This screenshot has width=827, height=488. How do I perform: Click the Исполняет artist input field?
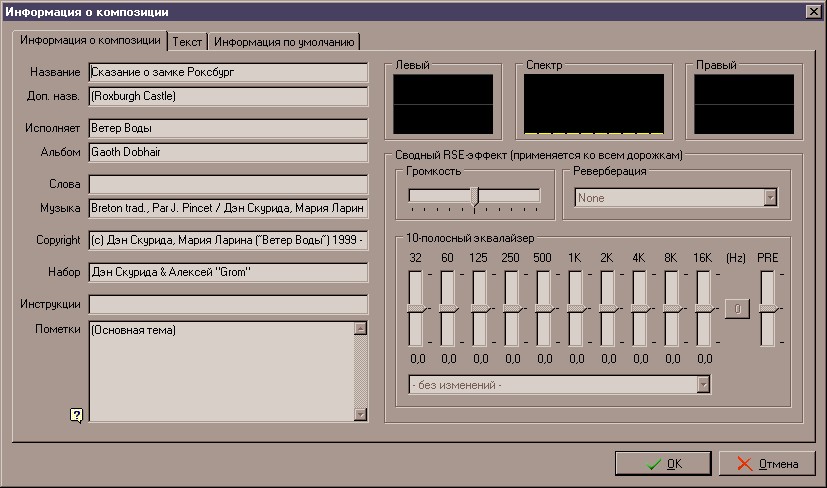coord(228,129)
